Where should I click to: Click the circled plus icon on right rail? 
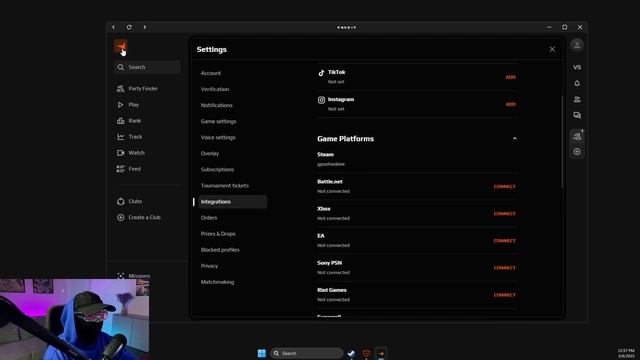click(577, 152)
